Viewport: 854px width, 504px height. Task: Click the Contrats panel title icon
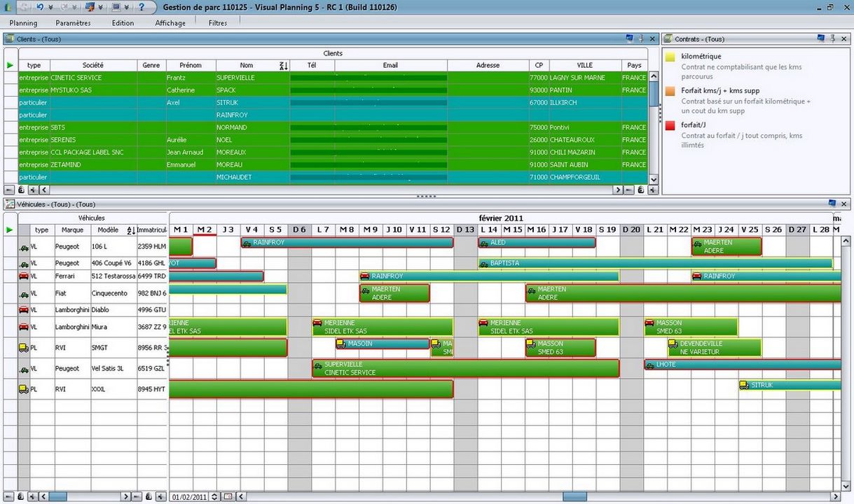pos(668,39)
